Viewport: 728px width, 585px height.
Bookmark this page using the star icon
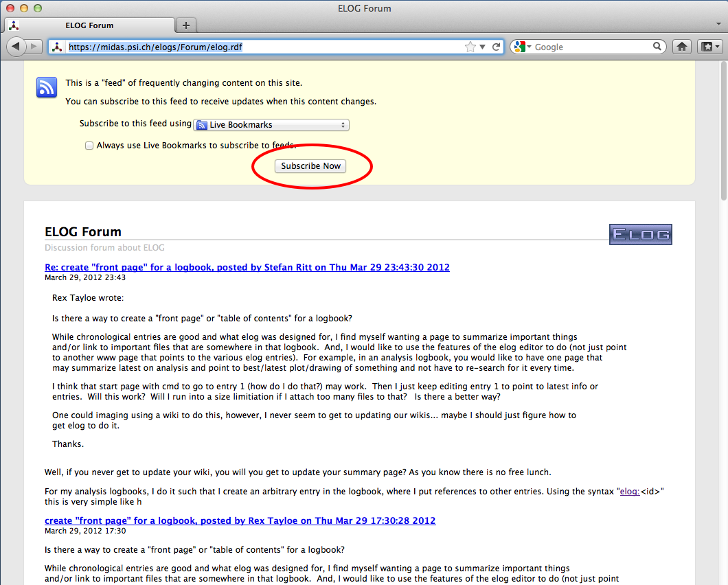[x=470, y=47]
